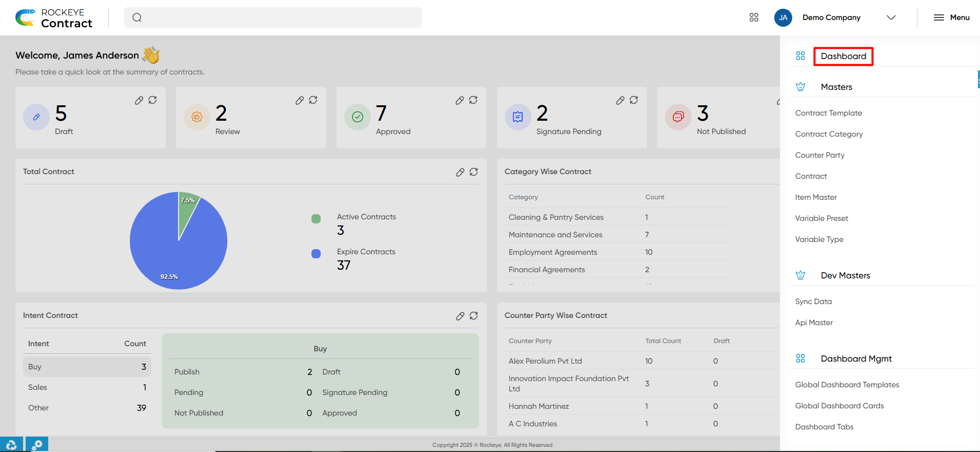Click the recycle icon at bottom left

click(11, 445)
